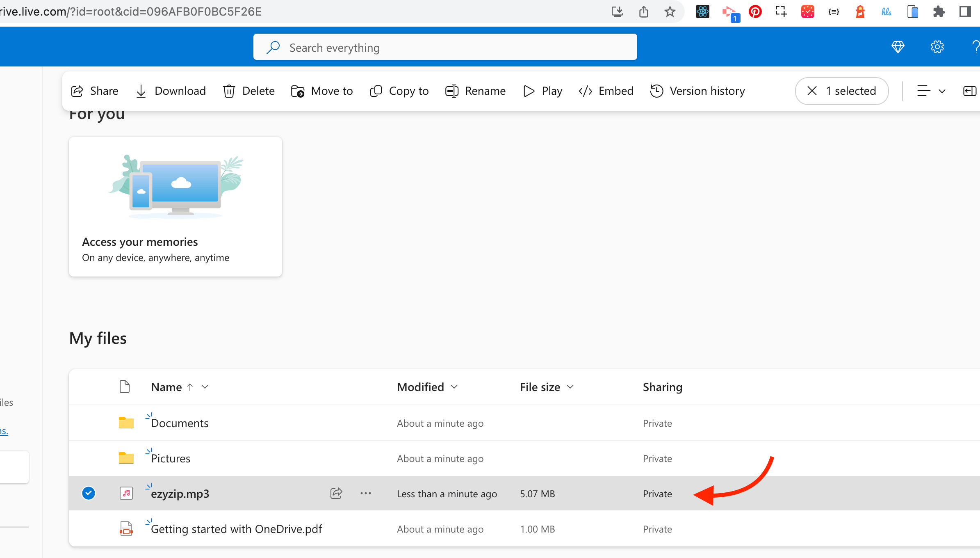Click the Download icon in toolbar
Viewport: 980px width, 558px height.
(141, 90)
